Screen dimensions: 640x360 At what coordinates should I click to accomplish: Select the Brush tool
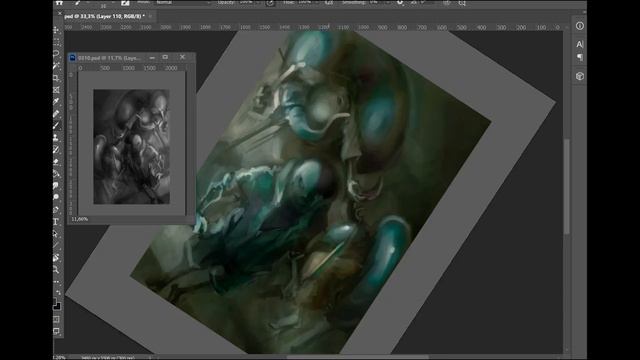[56, 126]
